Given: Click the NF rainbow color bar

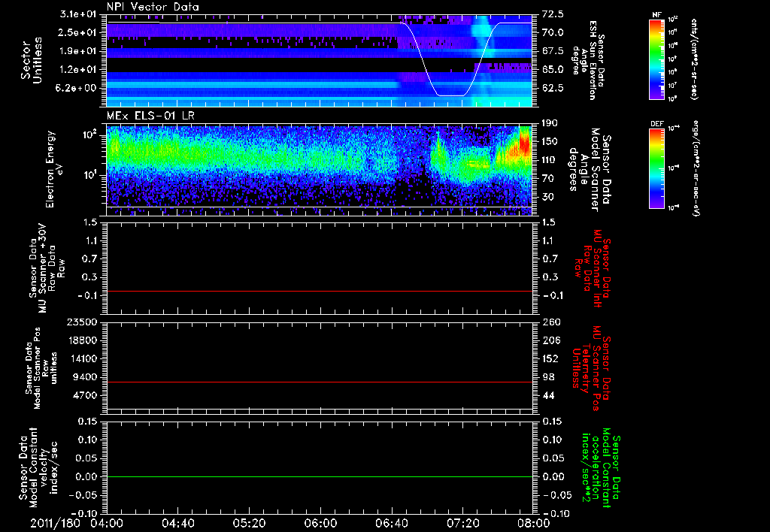Looking at the screenshot, I should 657,59.
